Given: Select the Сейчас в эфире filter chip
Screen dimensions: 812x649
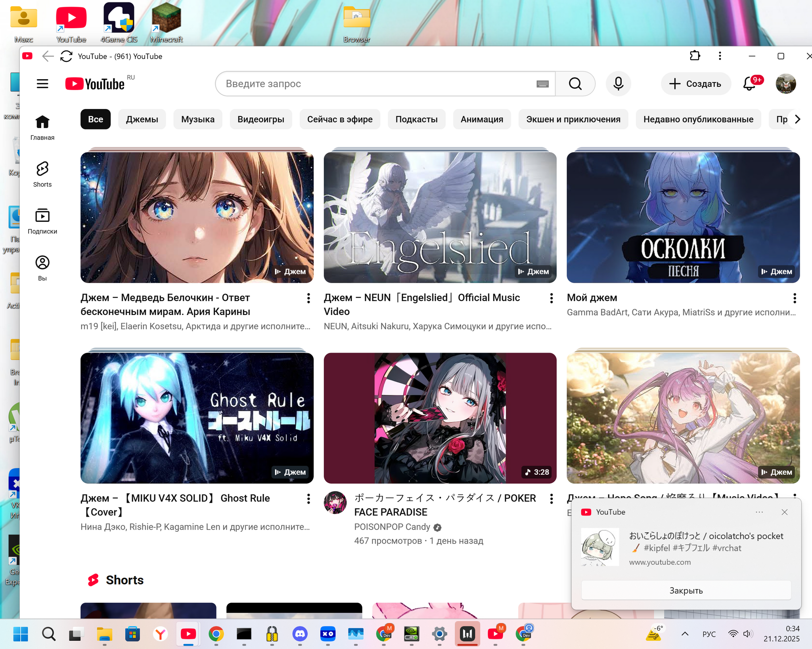Looking at the screenshot, I should pyautogui.click(x=340, y=119).
